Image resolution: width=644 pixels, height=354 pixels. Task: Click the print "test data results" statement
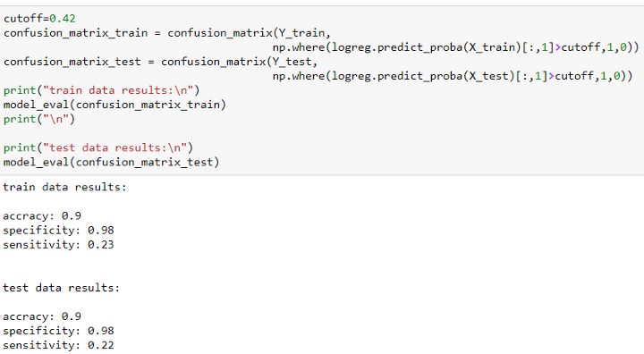click(x=98, y=147)
